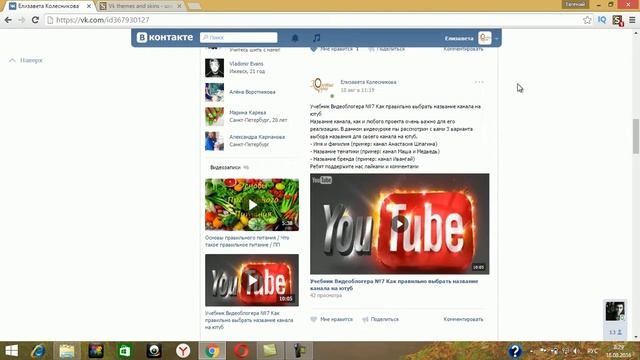Open the chat contact avatar at bottom right
The image size is (640, 360).
(615, 311)
